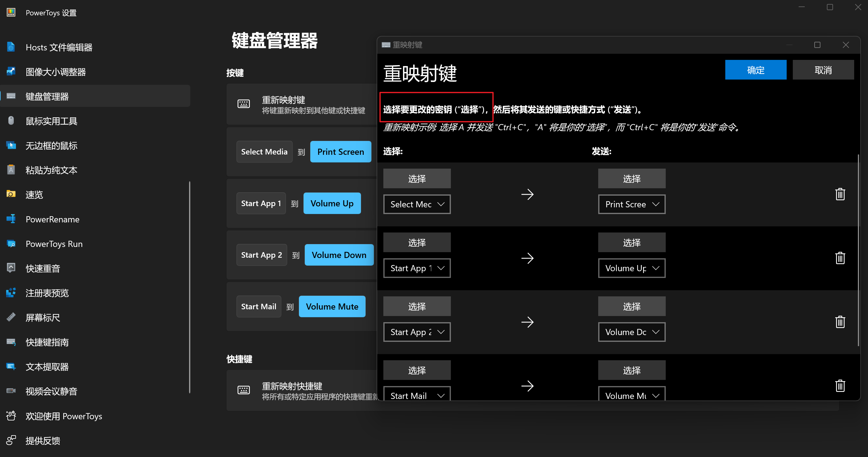Screen dimensions: 868x457
Task: Delete the Select Media remapping via trash icon
Action: [x=840, y=194]
